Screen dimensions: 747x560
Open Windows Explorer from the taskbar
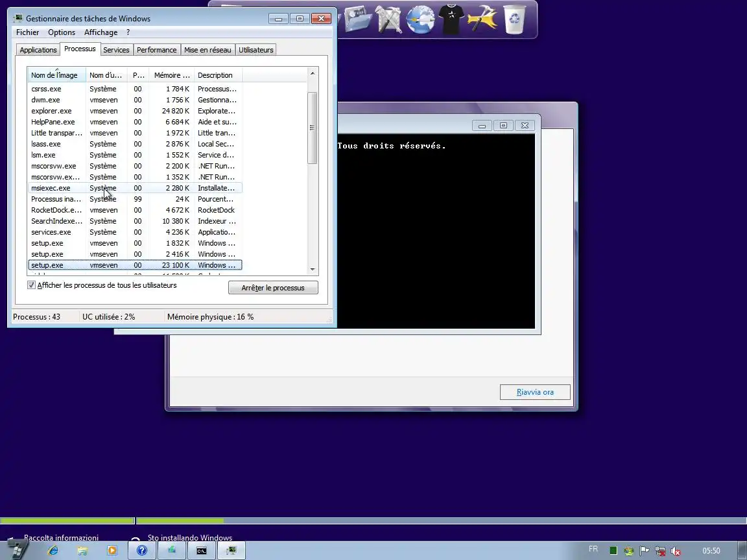click(x=82, y=550)
